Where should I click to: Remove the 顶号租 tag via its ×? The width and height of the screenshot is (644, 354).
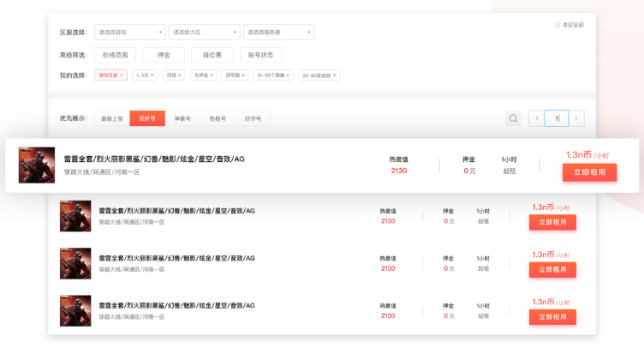(x=243, y=75)
